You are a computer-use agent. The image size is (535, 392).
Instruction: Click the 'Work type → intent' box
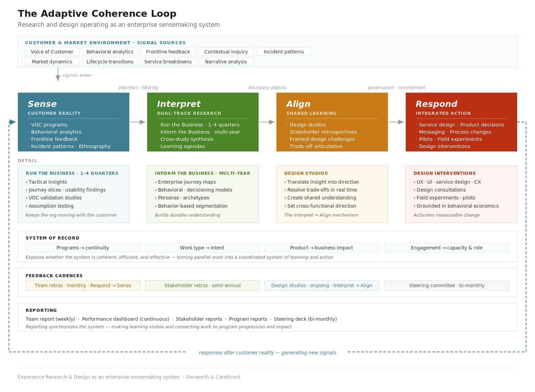point(202,248)
